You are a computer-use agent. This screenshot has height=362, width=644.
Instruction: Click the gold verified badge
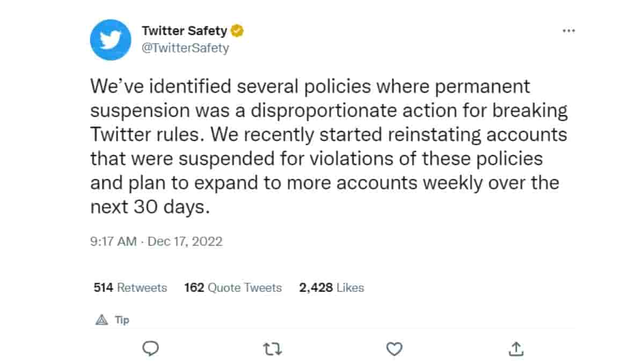[237, 31]
